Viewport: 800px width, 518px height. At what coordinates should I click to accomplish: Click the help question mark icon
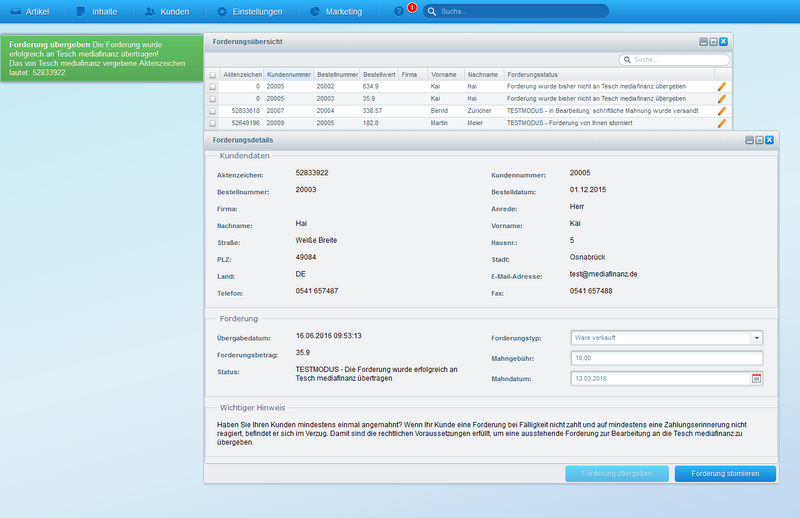click(x=399, y=11)
